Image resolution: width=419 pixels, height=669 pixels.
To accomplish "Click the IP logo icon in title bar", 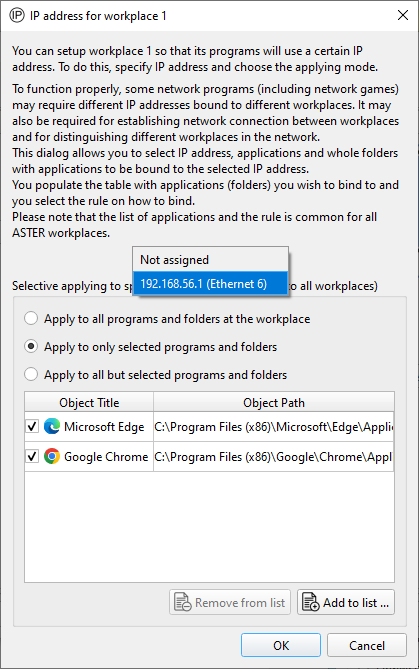I will pyautogui.click(x=17, y=16).
